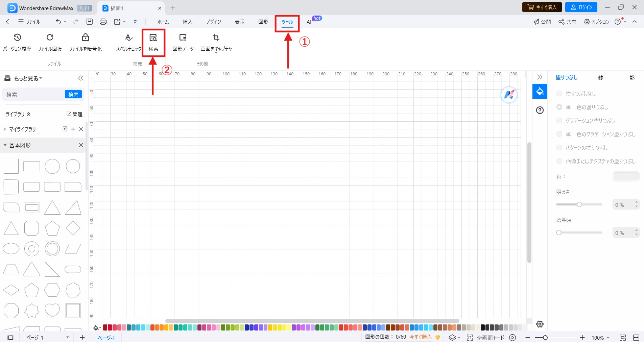Toggle fit-width icon at status bar end
The width and height of the screenshot is (644, 342).
(636, 337)
